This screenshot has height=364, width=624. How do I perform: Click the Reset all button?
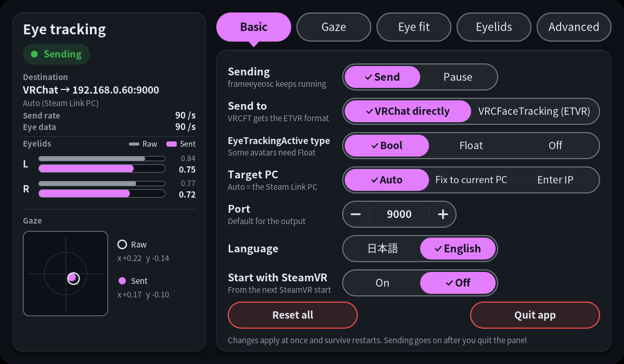click(x=293, y=315)
